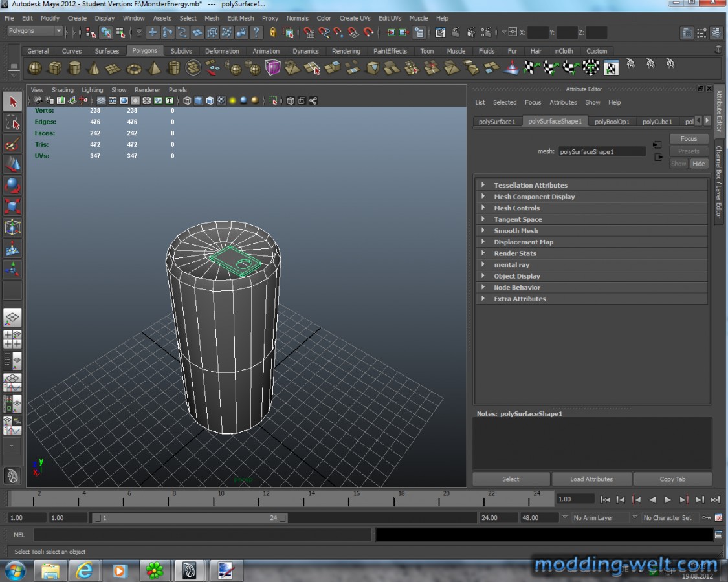Open the Create UVs menu
The image size is (728, 582).
355,18
